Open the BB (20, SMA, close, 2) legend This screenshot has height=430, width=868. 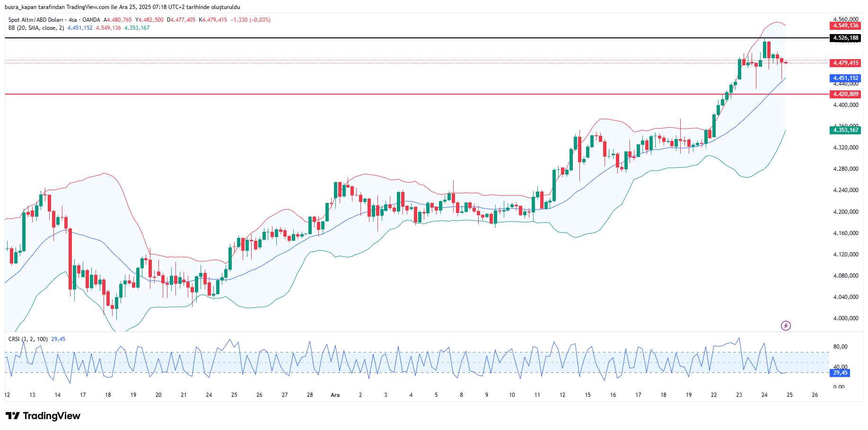click(x=36, y=28)
